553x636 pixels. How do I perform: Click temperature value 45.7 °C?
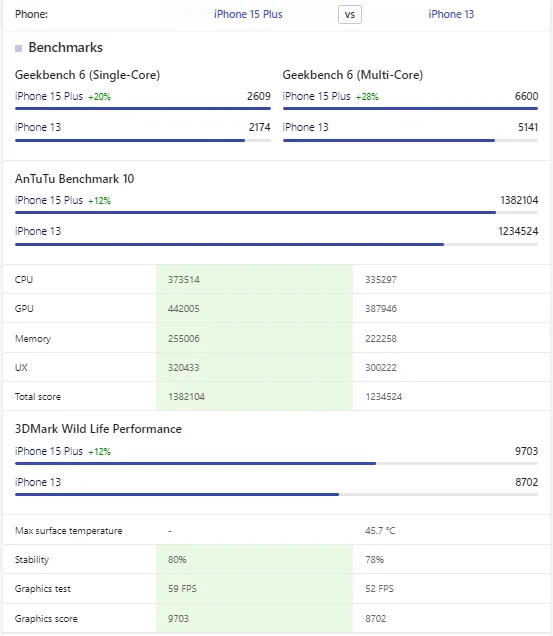(x=380, y=531)
